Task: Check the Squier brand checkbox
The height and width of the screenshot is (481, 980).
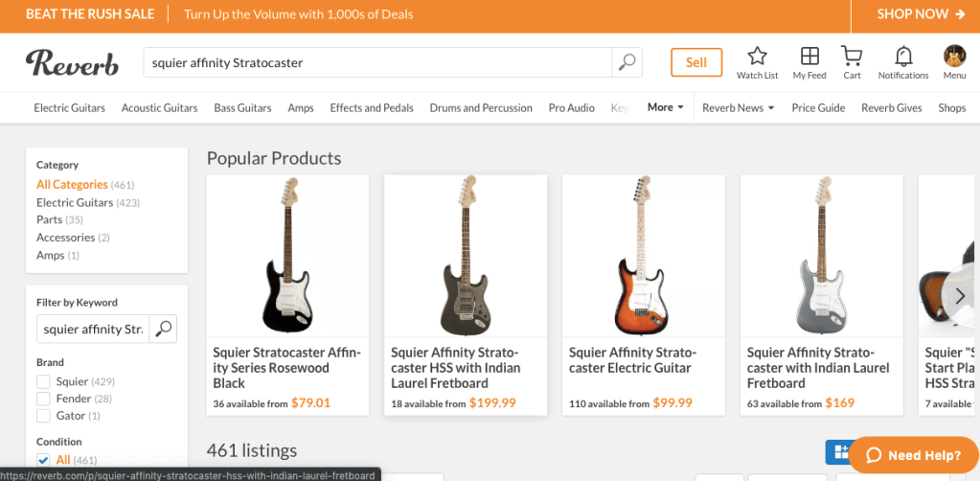Action: (43, 381)
